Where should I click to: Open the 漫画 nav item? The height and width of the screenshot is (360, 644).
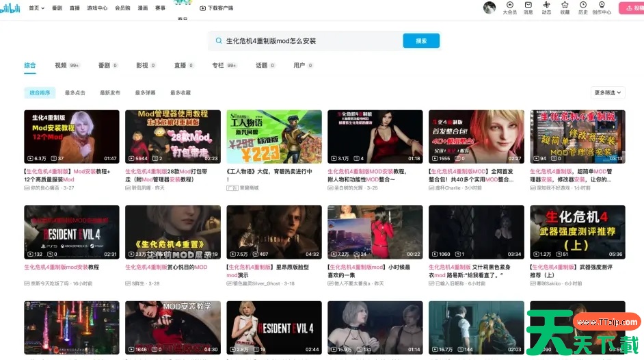click(142, 8)
